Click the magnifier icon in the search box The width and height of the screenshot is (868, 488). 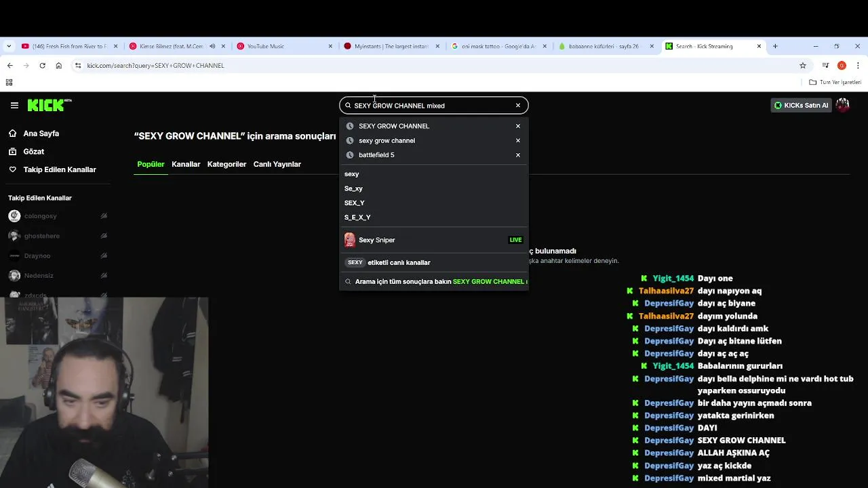(x=348, y=106)
